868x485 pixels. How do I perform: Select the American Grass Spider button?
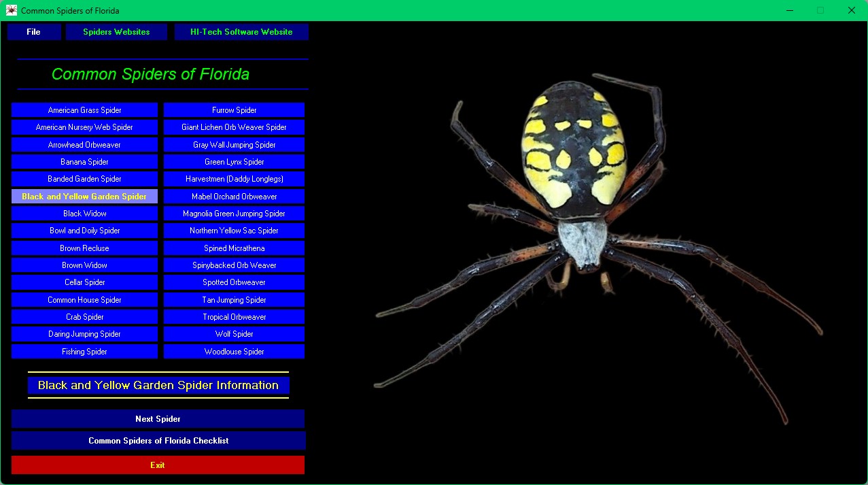[84, 110]
